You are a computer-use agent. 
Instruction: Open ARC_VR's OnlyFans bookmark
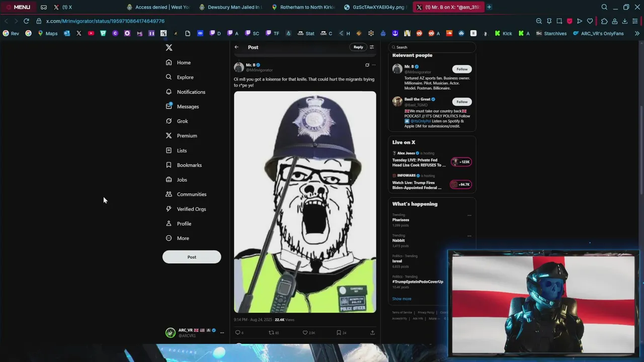598,33
